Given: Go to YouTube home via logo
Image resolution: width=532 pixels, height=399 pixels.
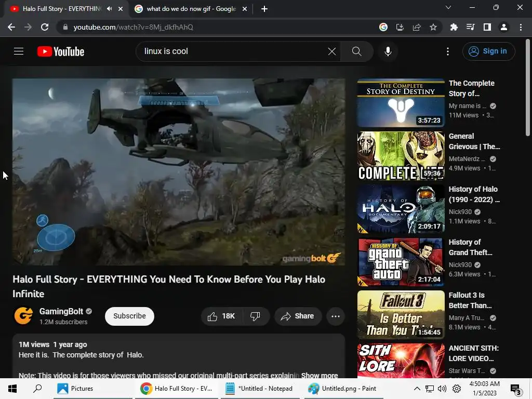Looking at the screenshot, I should 61,51.
